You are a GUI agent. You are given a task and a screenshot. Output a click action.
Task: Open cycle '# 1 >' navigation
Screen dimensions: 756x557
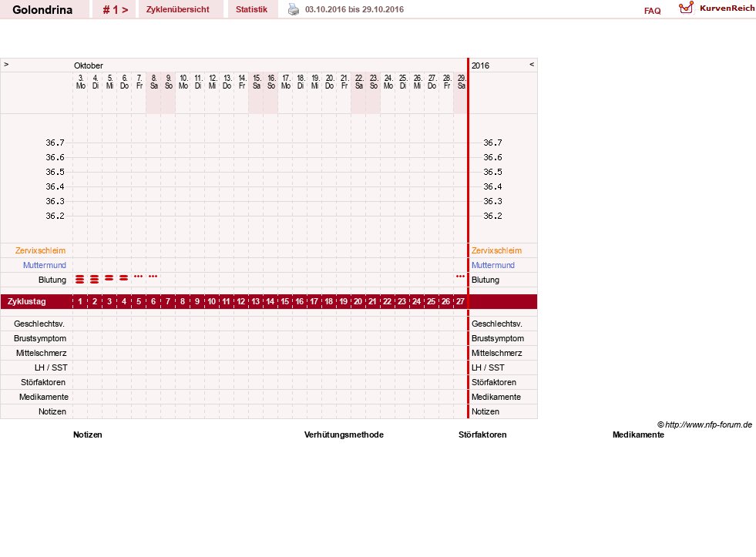tap(116, 10)
